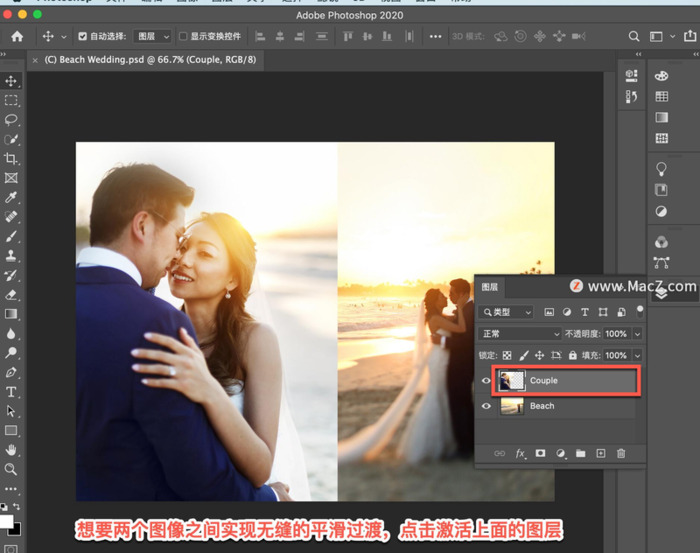Viewport: 700px width, 553px height.
Task: Switch to the 图层 panel tab
Action: (x=491, y=287)
